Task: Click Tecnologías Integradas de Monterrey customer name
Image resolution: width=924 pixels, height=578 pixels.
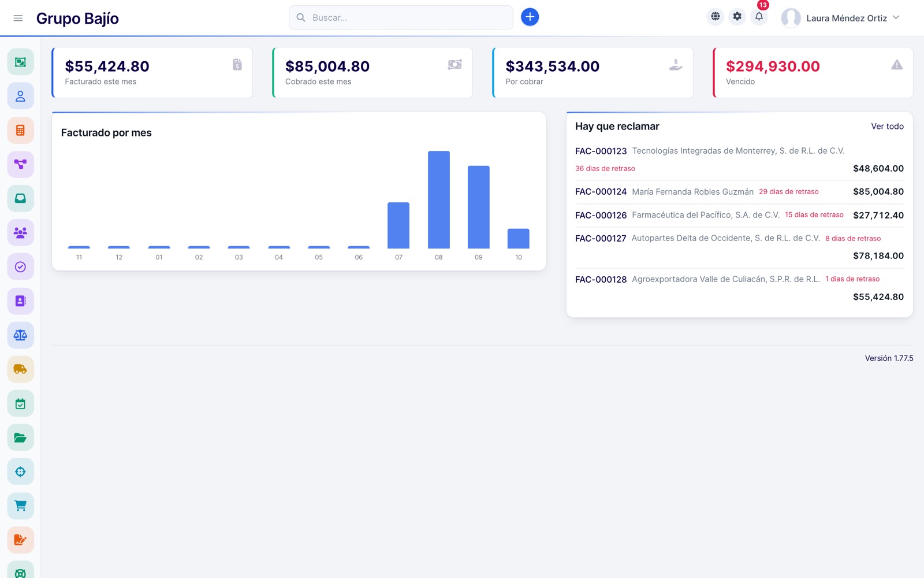Action: (738, 151)
